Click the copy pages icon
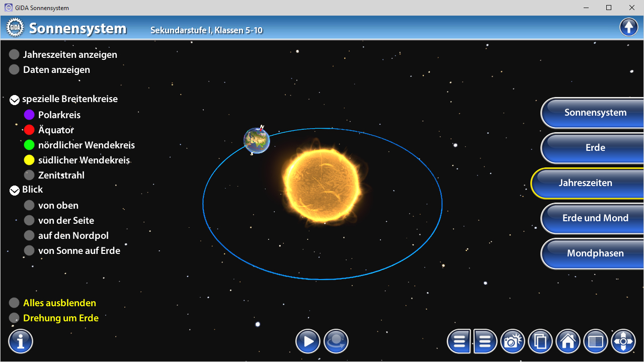Screen dimensions: 644x362 click(540, 342)
